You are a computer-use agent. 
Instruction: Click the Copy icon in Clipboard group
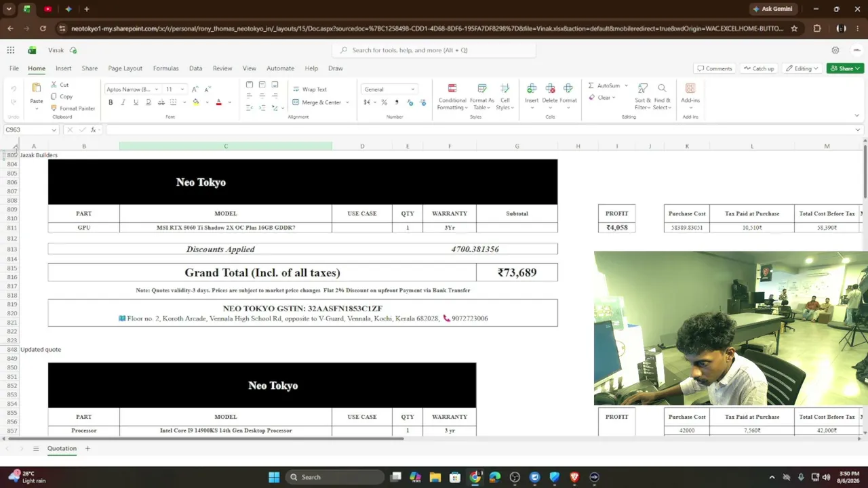[54, 96]
